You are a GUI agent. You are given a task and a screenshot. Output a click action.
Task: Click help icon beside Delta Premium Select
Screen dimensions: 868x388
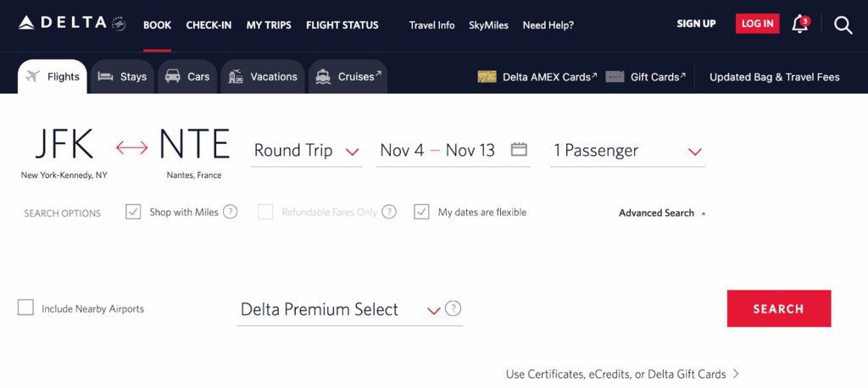(453, 308)
